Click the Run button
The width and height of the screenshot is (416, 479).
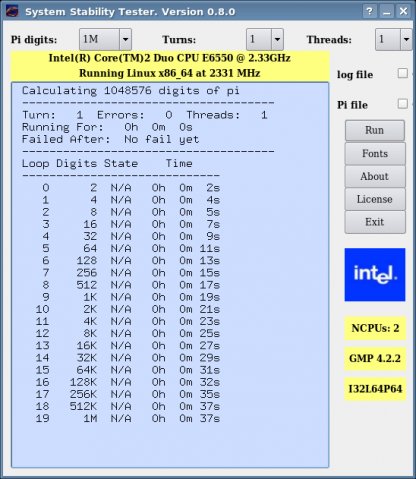(x=375, y=130)
